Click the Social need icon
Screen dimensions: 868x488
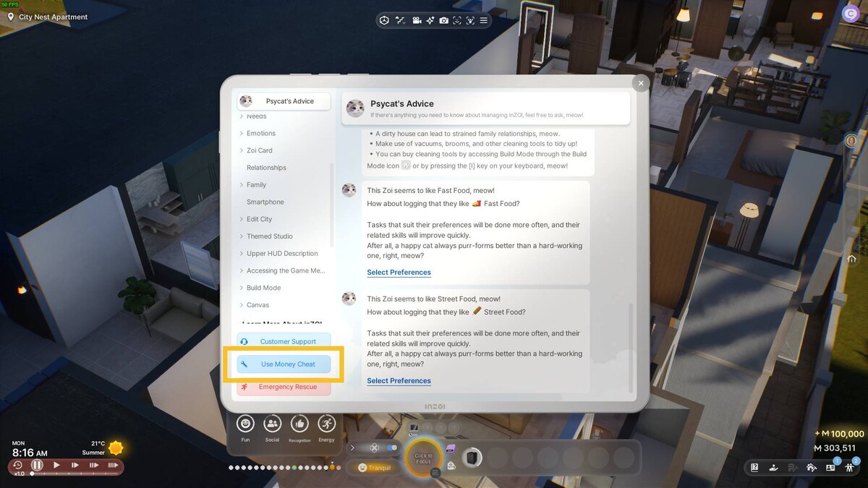[x=272, y=424]
